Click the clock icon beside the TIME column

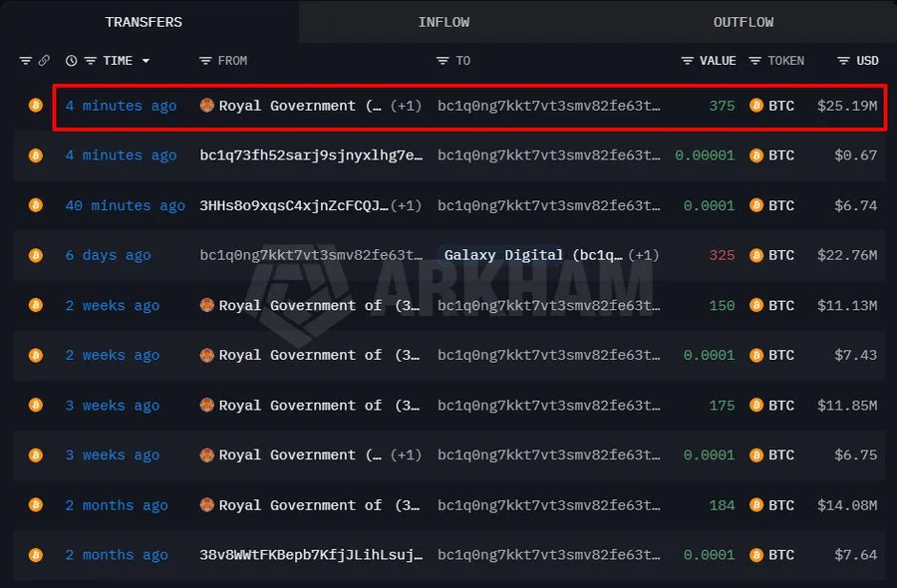point(70,60)
